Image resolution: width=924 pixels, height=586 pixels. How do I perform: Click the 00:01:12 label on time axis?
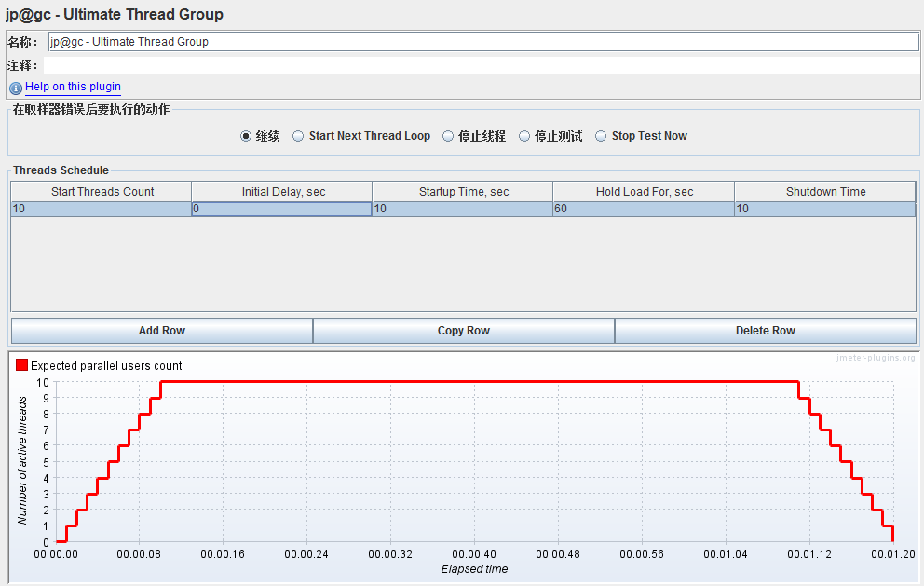[809, 554]
